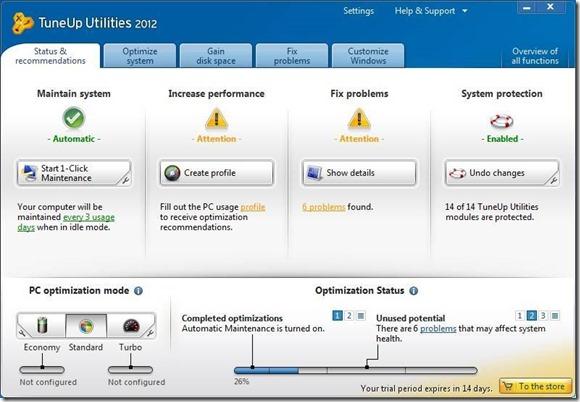Open info icon beside PC optimization mode
The width and height of the screenshot is (580, 402).
tap(138, 291)
